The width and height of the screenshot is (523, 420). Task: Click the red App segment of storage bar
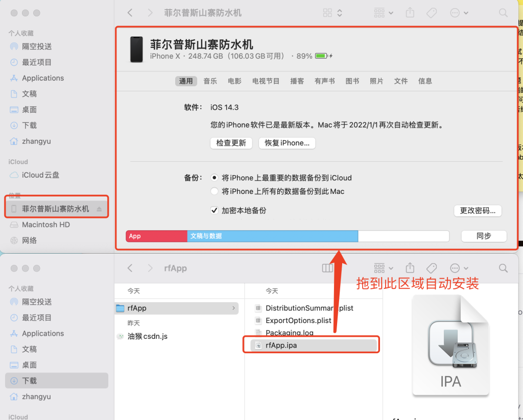pyautogui.click(x=156, y=236)
